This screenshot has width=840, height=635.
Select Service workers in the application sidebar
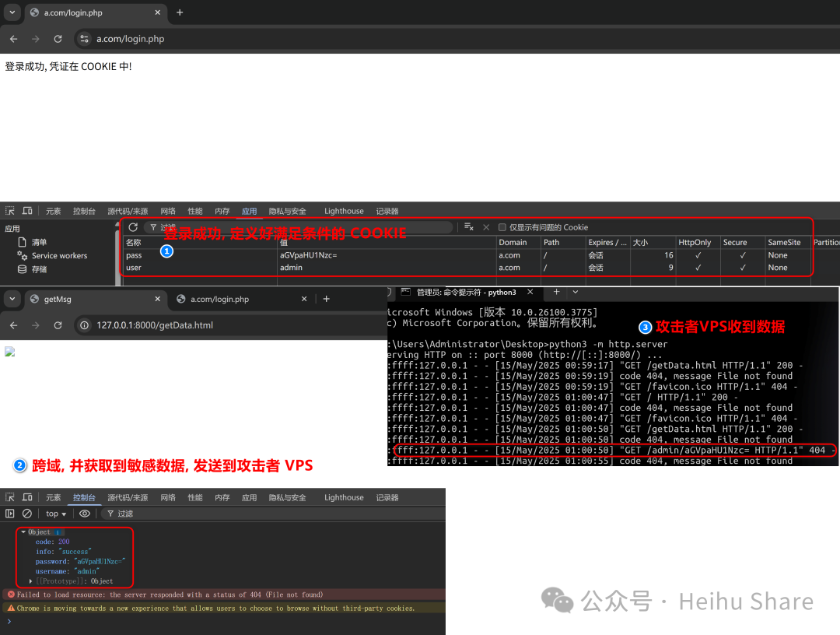[52, 255]
